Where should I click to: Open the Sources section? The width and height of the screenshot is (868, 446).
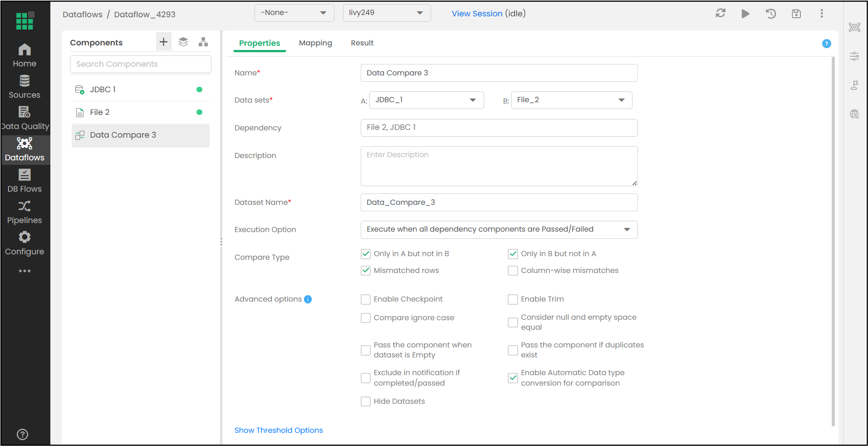tap(25, 87)
